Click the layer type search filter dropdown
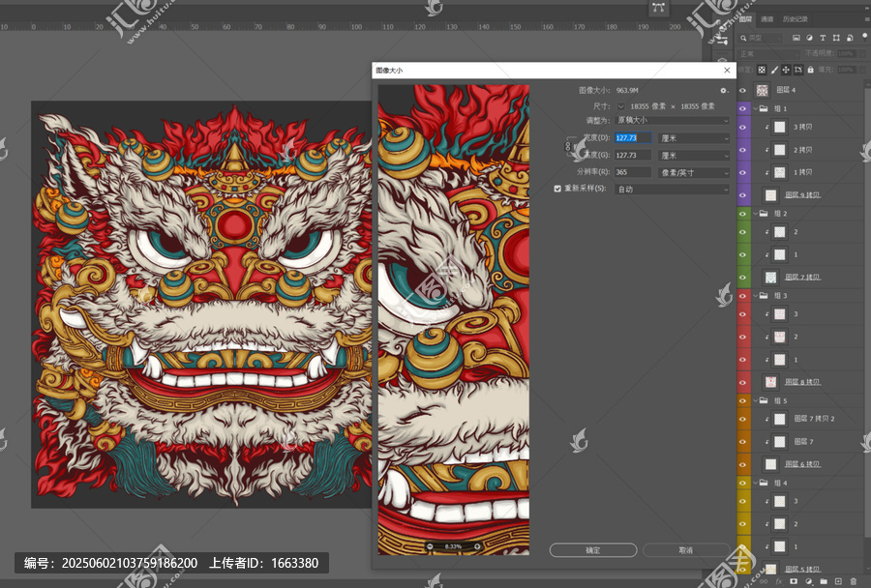Screen dimensions: 871x588 (761, 38)
